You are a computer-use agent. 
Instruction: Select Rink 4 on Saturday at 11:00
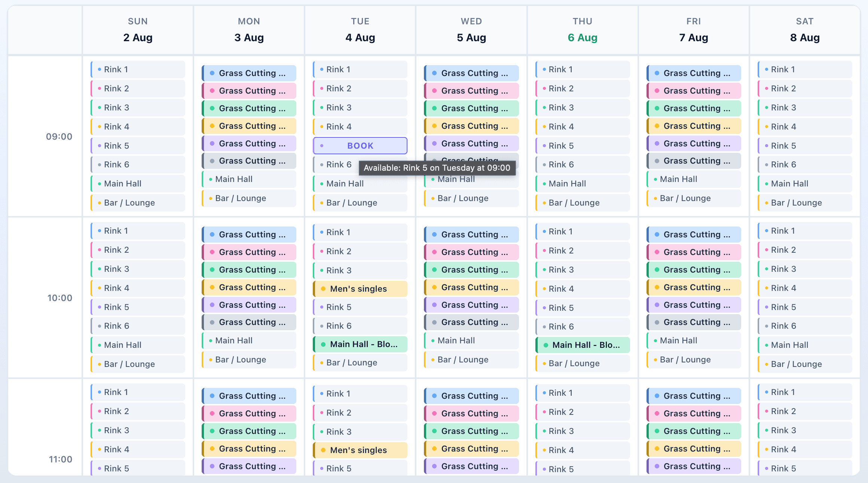pyautogui.click(x=805, y=449)
